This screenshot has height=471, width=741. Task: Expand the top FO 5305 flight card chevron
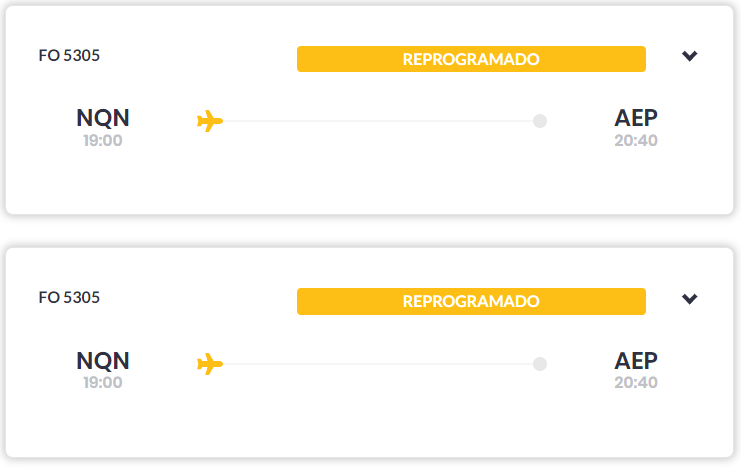[689, 56]
